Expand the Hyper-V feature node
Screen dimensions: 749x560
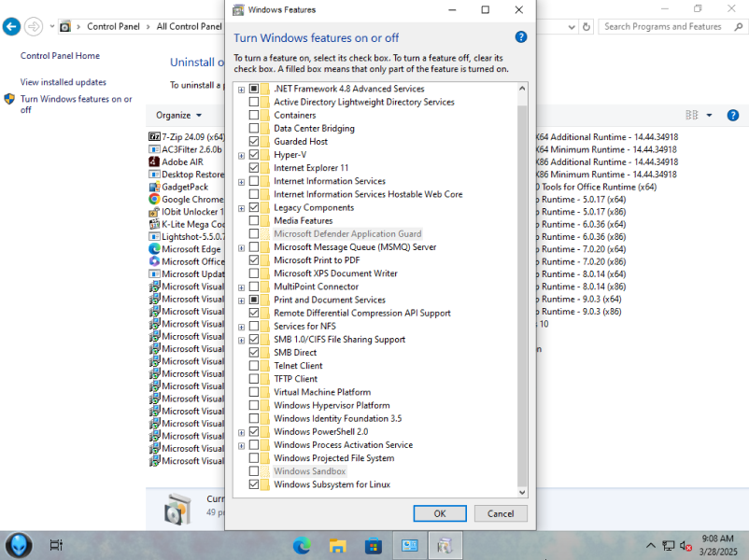click(241, 156)
